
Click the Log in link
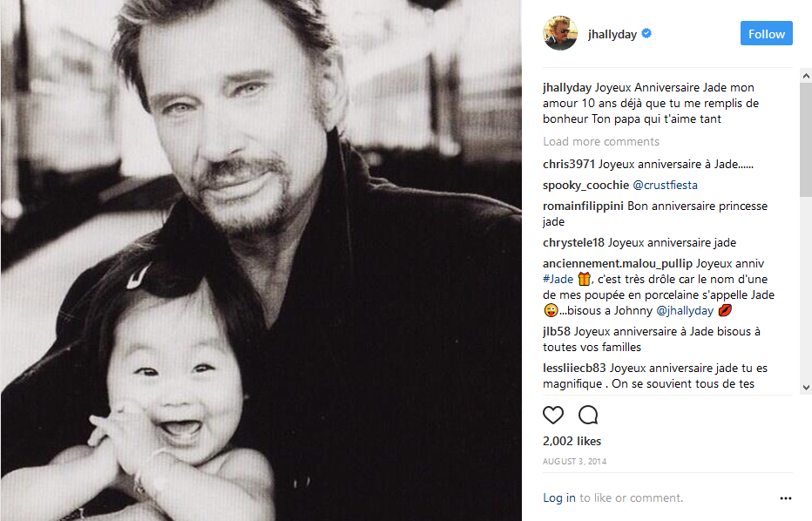pyautogui.click(x=558, y=498)
